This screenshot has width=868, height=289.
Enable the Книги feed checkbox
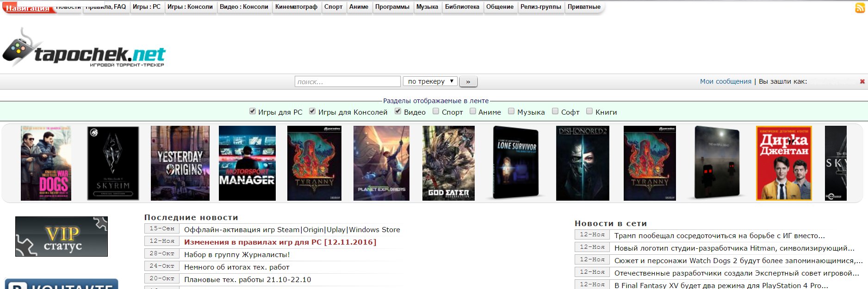(x=589, y=111)
